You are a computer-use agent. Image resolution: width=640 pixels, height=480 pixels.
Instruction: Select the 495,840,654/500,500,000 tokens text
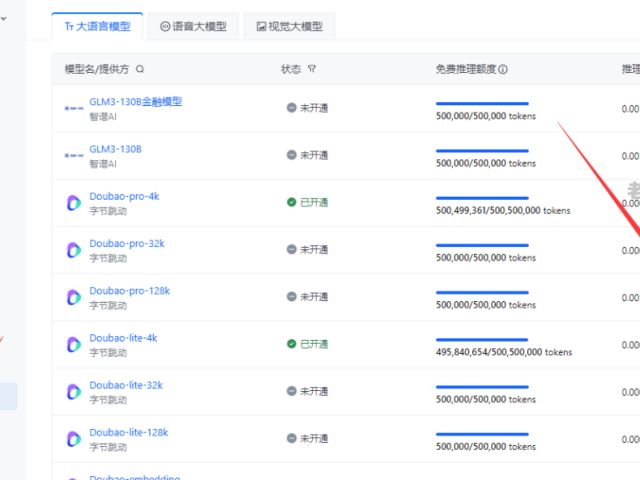click(x=504, y=352)
